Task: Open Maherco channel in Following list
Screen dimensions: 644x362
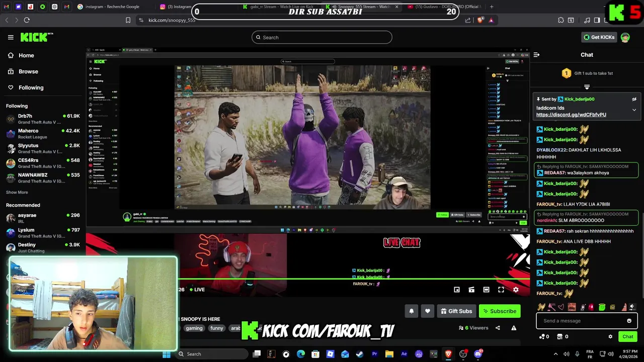Action: point(43,134)
